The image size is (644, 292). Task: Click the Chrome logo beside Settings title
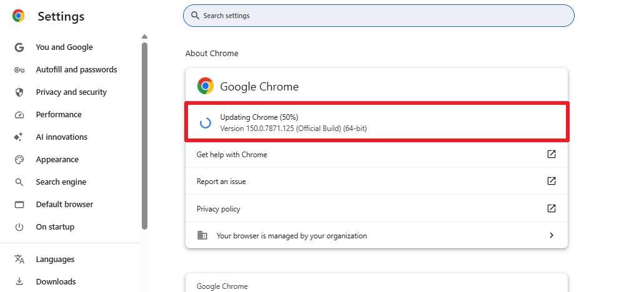coord(19,16)
